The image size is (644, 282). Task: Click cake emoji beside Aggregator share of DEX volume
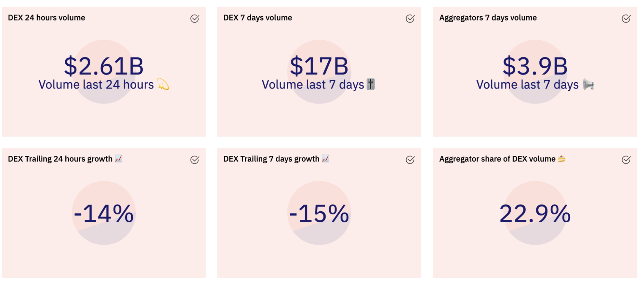point(562,158)
